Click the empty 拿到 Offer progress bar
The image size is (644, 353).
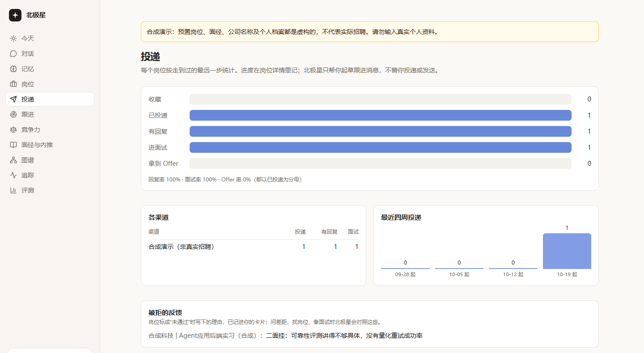[381, 164]
